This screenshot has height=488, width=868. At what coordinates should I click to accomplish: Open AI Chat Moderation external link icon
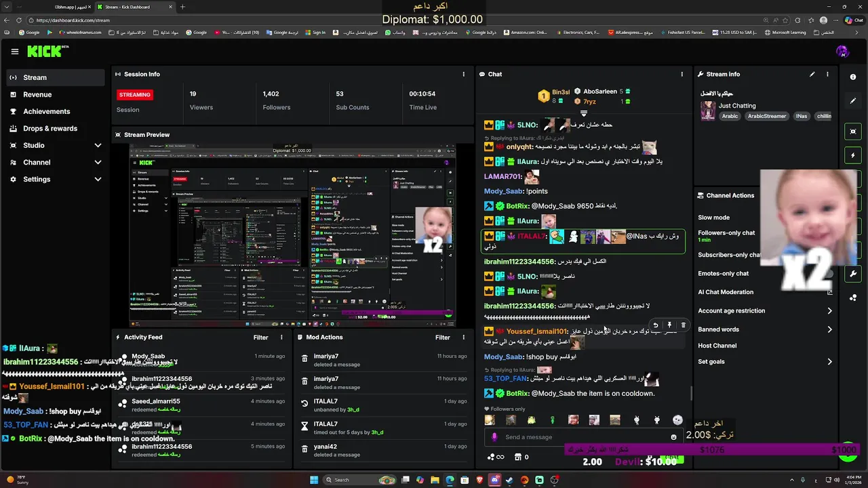[829, 292]
